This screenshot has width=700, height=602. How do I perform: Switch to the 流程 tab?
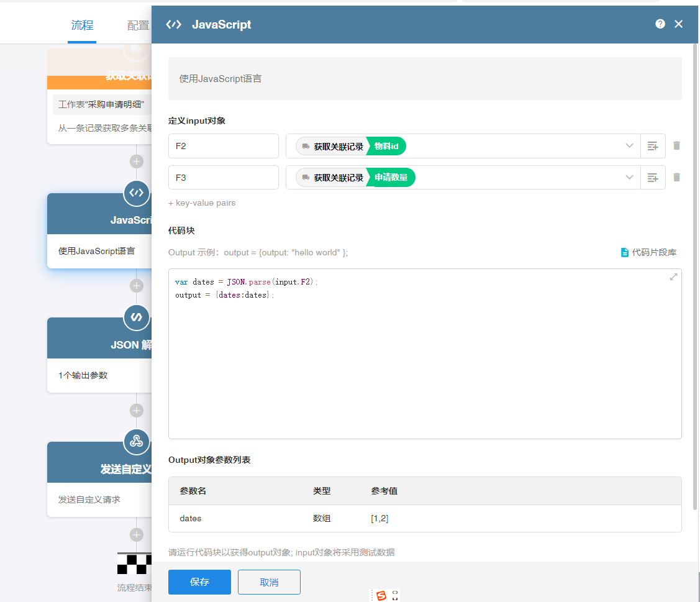click(82, 25)
